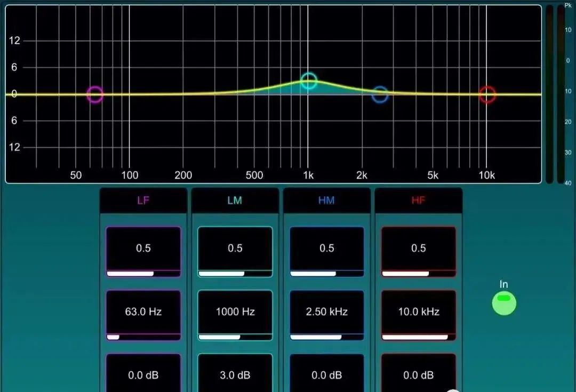Select the blue HM band node on graph

coord(380,95)
